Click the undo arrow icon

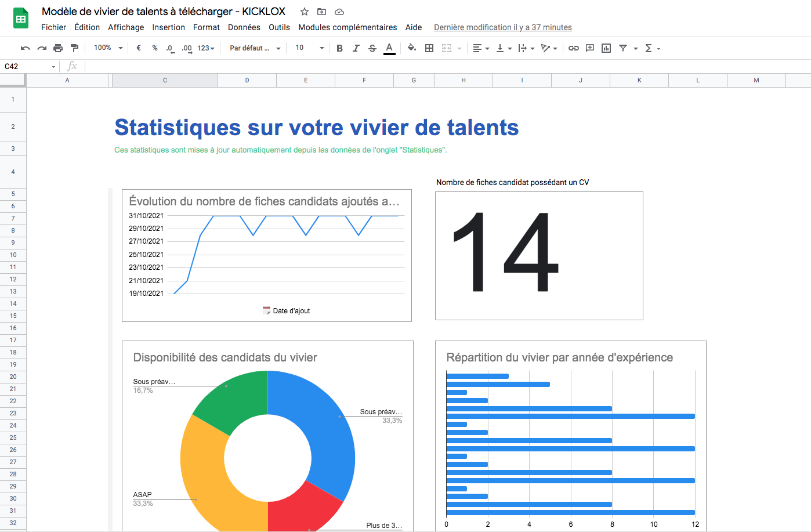[25, 48]
